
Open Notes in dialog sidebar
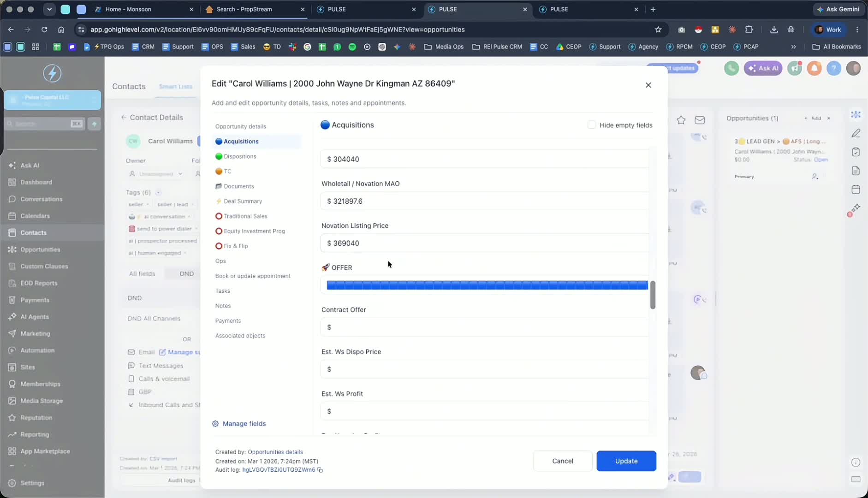[223, 306]
